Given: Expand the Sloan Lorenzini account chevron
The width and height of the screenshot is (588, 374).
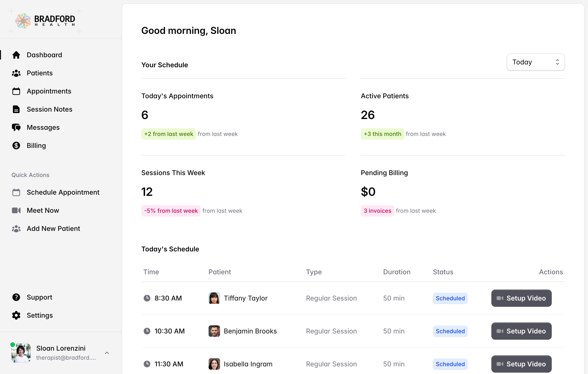Looking at the screenshot, I should (107, 353).
